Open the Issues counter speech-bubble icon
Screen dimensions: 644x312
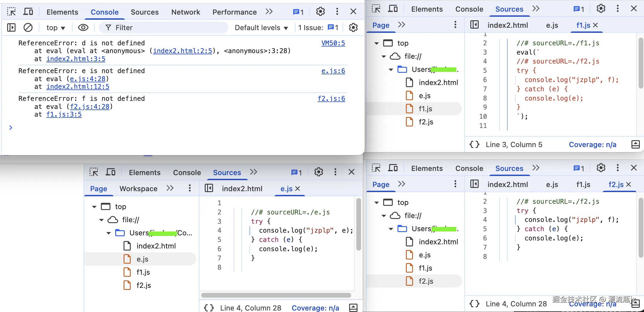pos(296,12)
